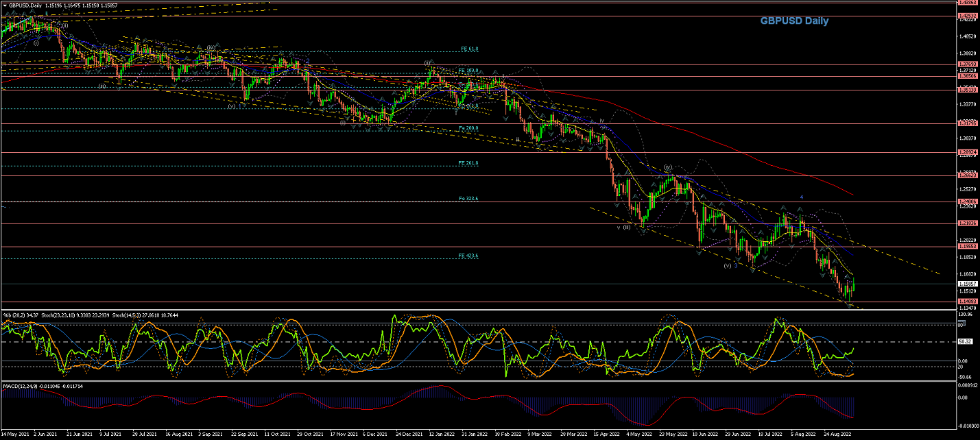Click the blue wave 4 label

tap(800, 197)
